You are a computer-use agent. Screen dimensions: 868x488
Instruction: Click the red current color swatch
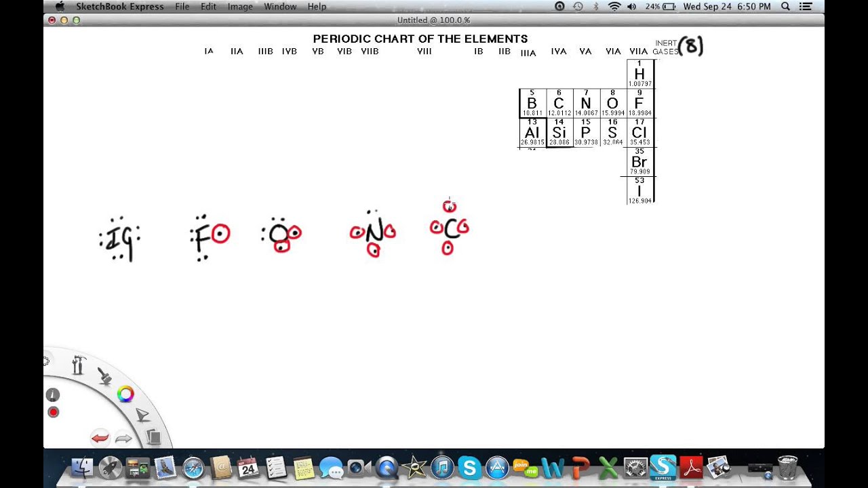click(x=54, y=412)
